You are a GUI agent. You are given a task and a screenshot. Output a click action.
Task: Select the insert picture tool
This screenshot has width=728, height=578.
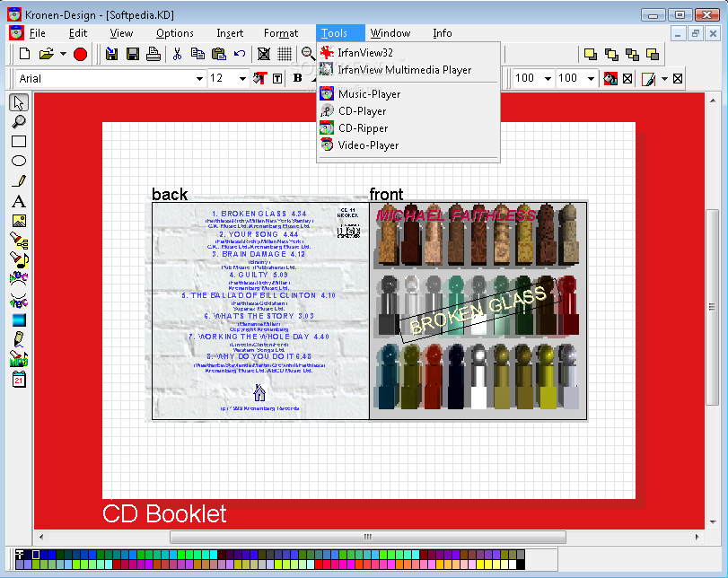(x=19, y=221)
